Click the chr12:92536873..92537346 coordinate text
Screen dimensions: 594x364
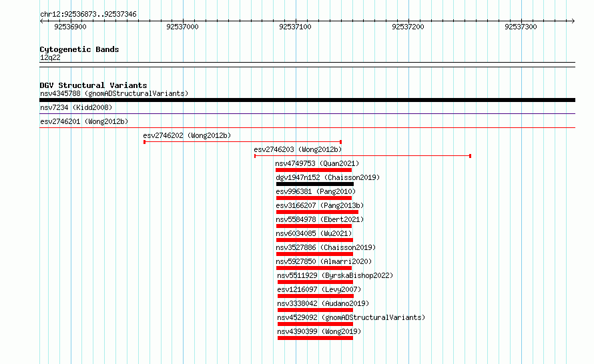(x=88, y=15)
